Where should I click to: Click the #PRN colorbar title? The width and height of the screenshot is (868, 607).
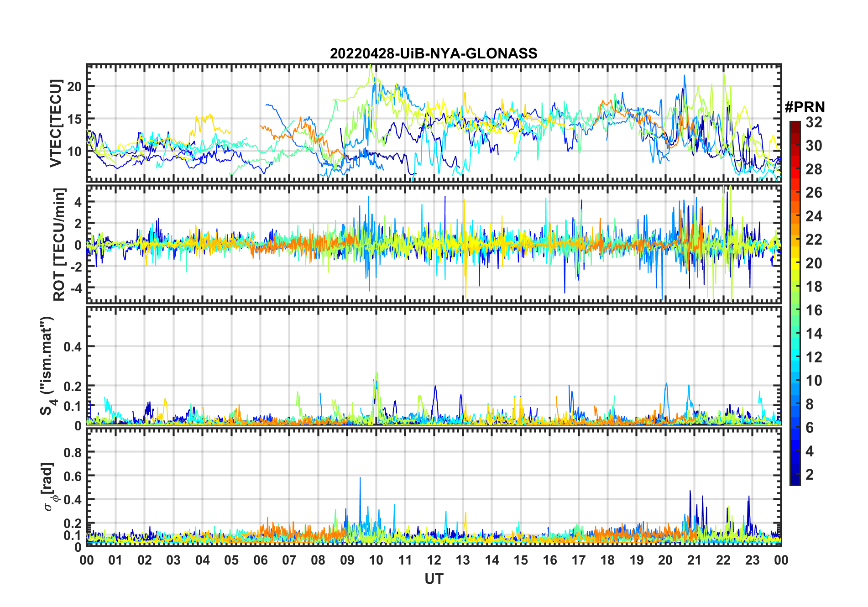coord(805,107)
